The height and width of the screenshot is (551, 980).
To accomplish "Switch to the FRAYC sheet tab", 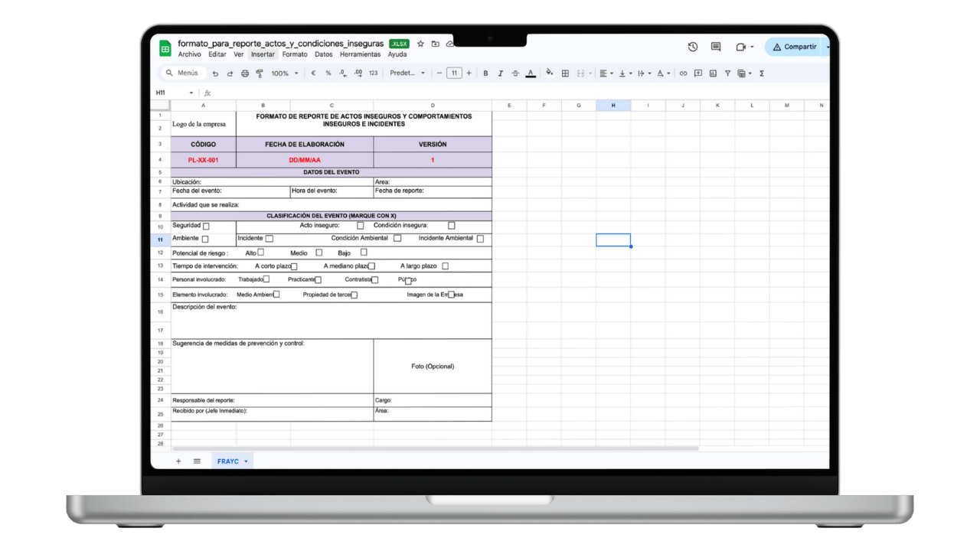I will (229, 461).
